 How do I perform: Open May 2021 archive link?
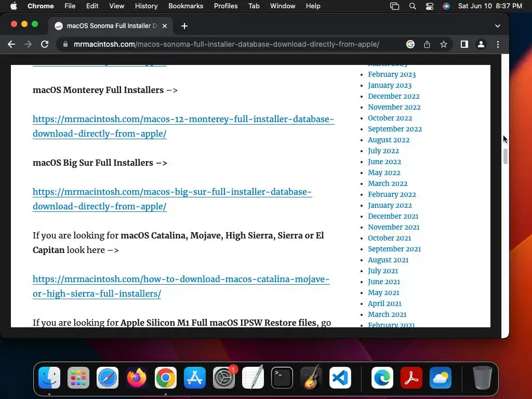point(383,292)
